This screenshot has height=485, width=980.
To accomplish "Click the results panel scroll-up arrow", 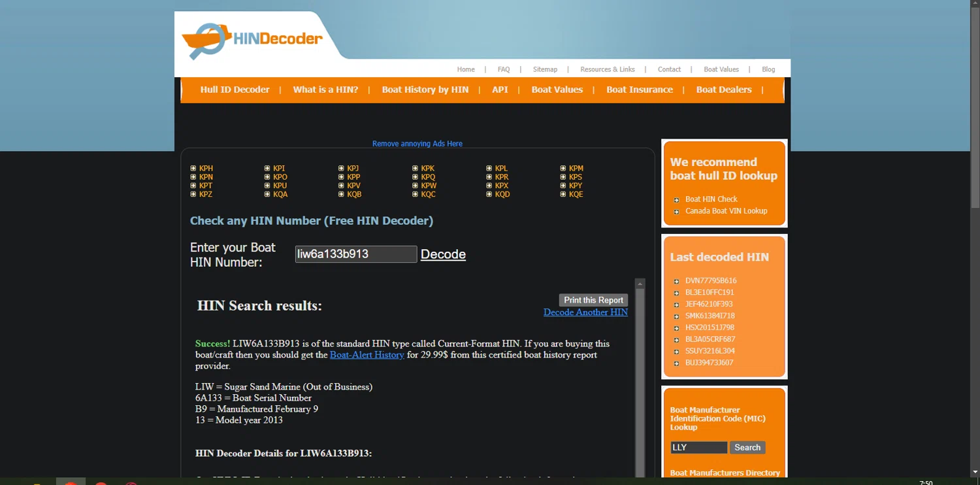I will click(x=640, y=284).
